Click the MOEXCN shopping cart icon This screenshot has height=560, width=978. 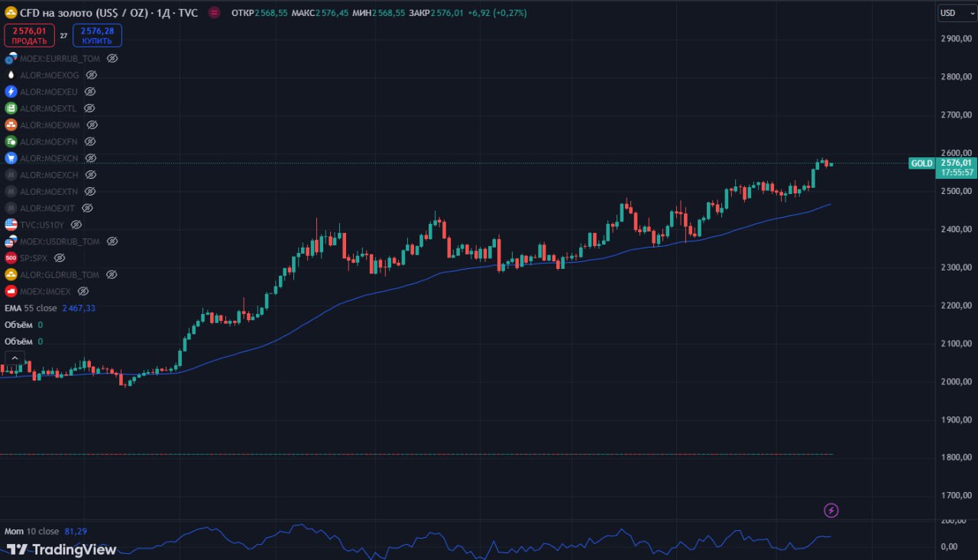coord(11,158)
